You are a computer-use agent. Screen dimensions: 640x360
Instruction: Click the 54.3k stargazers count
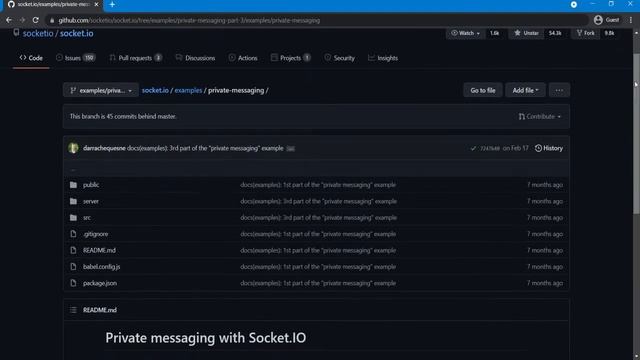(555, 33)
